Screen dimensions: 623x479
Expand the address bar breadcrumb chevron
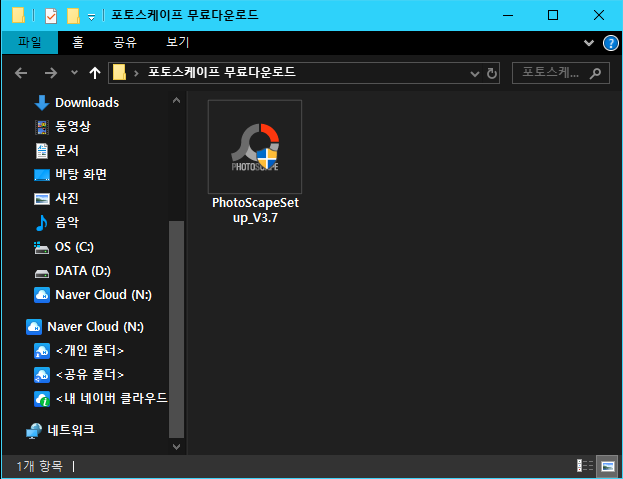[x=136, y=73]
